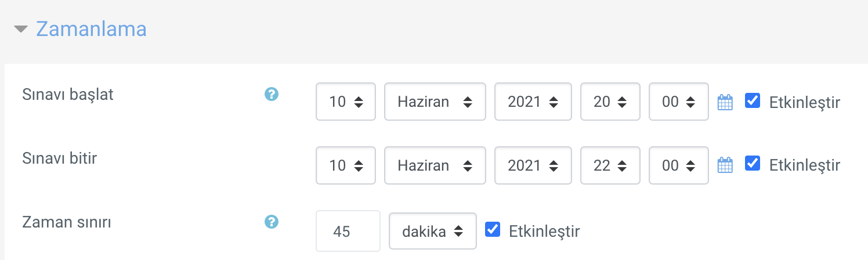
Task: Click help icon next to Zaman sınırı
Action: pos(271,221)
